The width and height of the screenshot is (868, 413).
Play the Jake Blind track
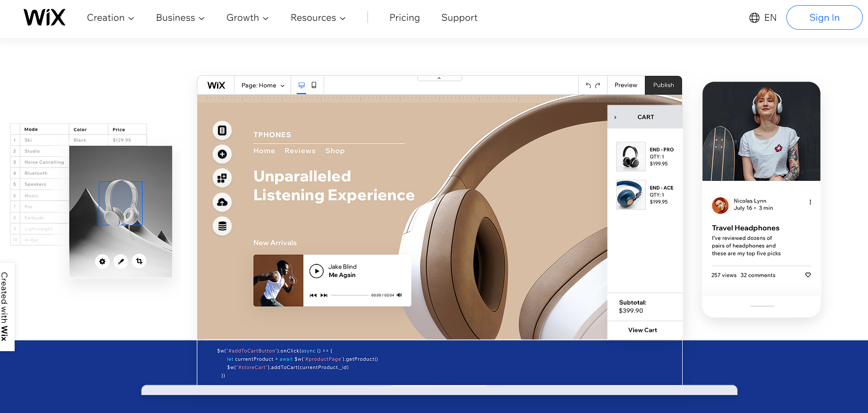click(x=317, y=271)
